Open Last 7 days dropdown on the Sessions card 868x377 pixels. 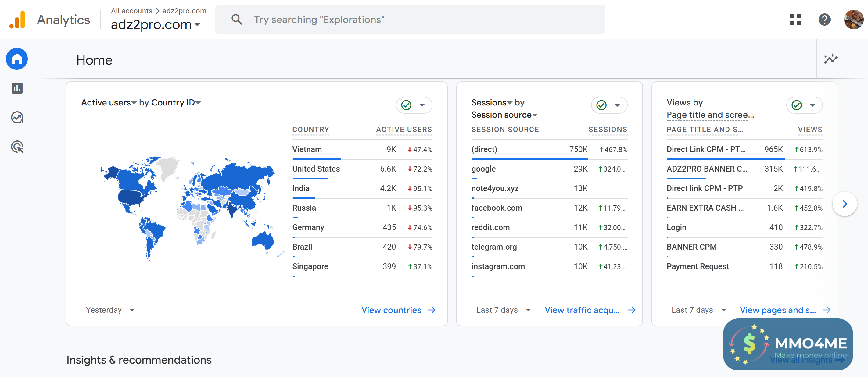coord(504,310)
